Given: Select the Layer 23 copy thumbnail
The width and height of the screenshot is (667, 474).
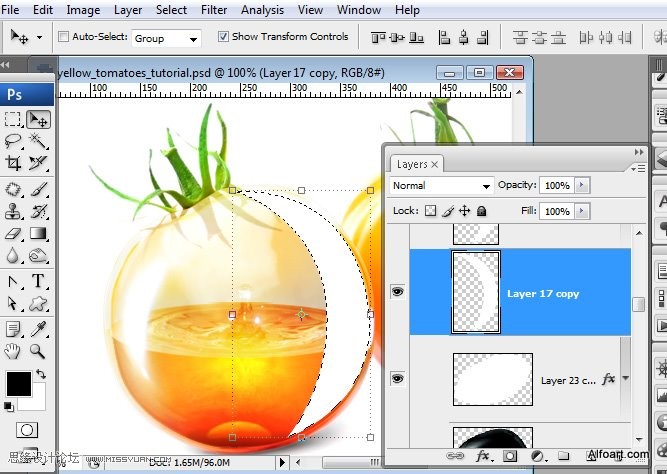Looking at the screenshot, I should pos(493,379).
